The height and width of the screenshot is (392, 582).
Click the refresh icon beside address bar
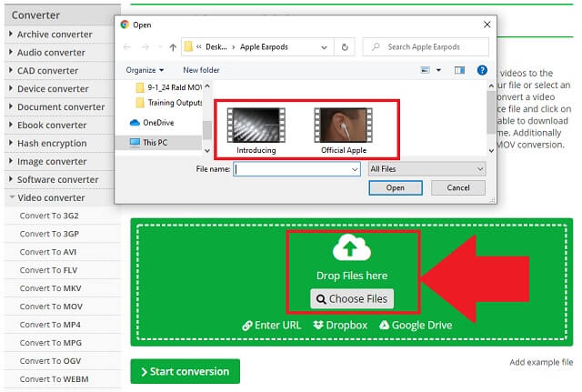pos(345,46)
